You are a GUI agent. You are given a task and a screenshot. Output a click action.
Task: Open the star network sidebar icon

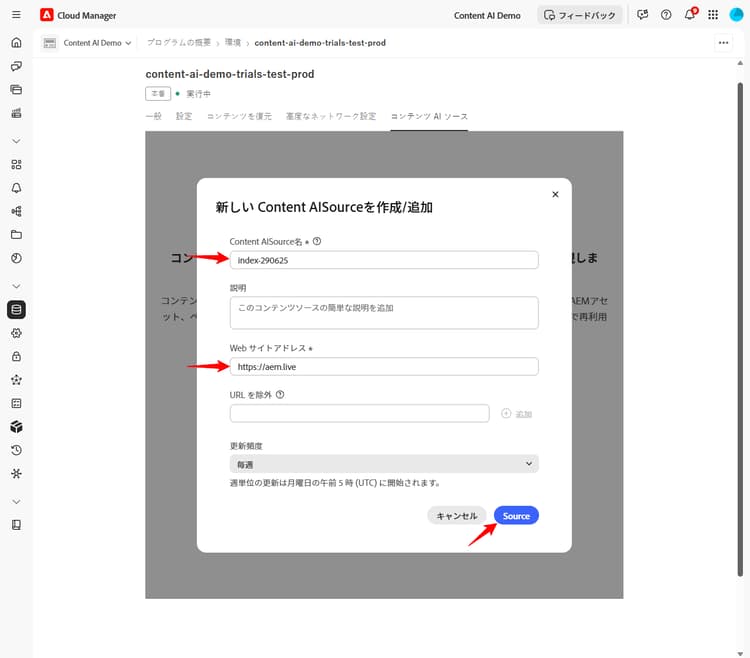click(x=16, y=380)
